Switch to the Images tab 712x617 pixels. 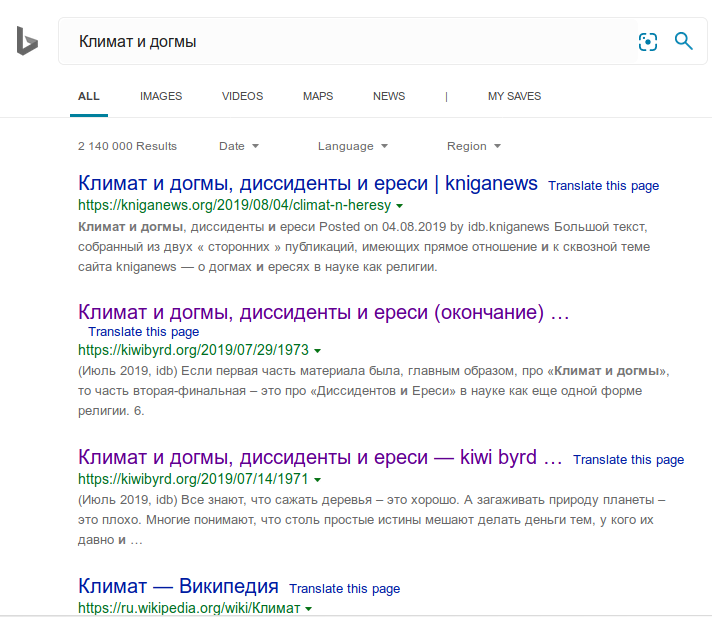click(161, 96)
